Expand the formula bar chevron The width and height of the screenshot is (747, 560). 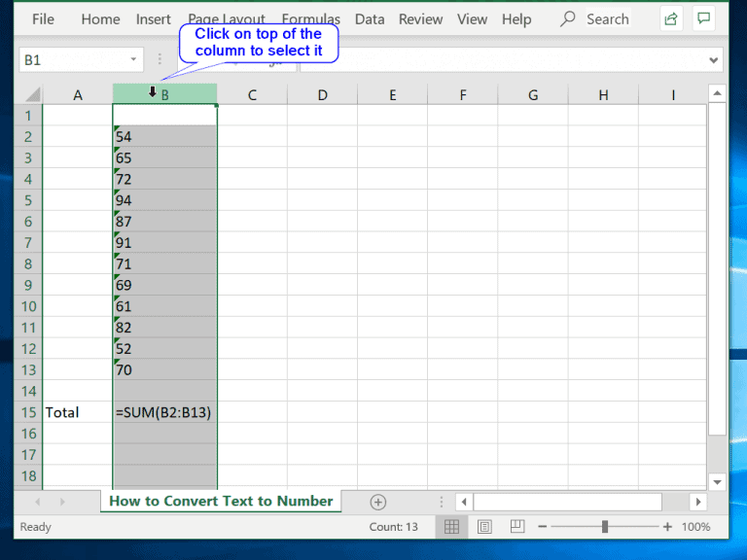(x=715, y=60)
